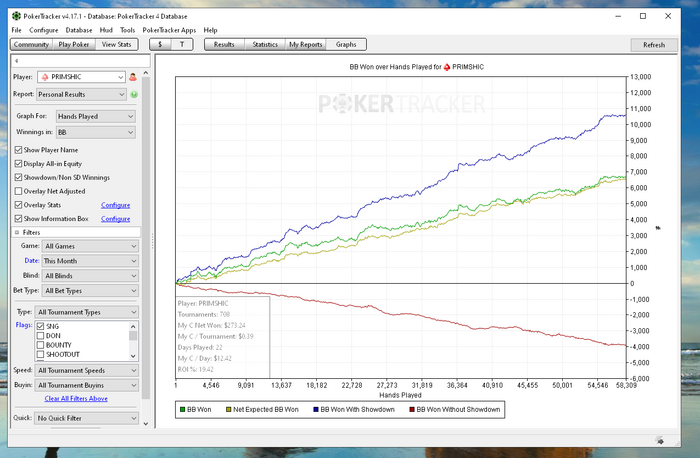Uncheck the SNG flag
700x458 pixels.
pos(40,326)
